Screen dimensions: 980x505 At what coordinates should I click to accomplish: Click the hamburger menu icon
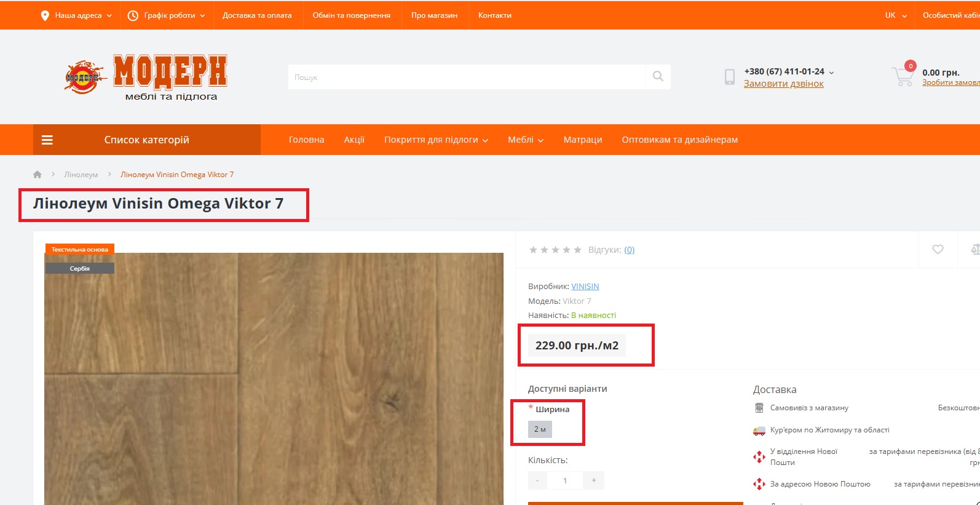[47, 140]
